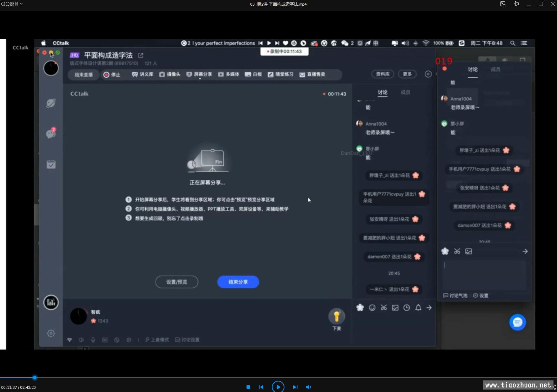Select 讨论 tab in floating chat panel
This screenshot has width=557, height=392.
click(473, 69)
